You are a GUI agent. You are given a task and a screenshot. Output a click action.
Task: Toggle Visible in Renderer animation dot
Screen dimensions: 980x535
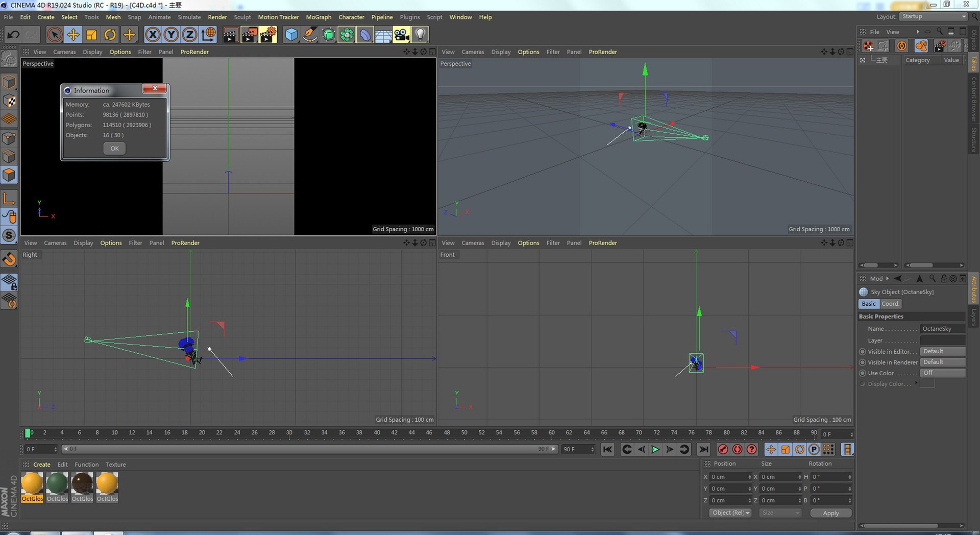[863, 362]
